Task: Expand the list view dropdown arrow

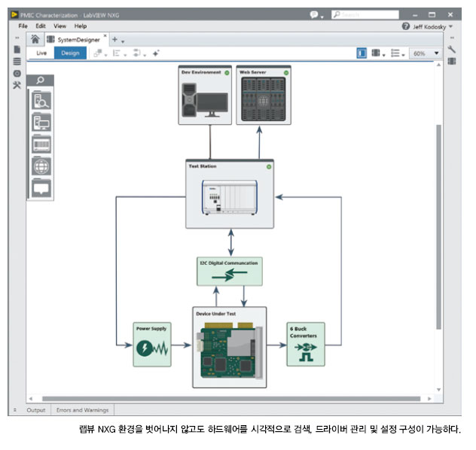Action: [403, 55]
